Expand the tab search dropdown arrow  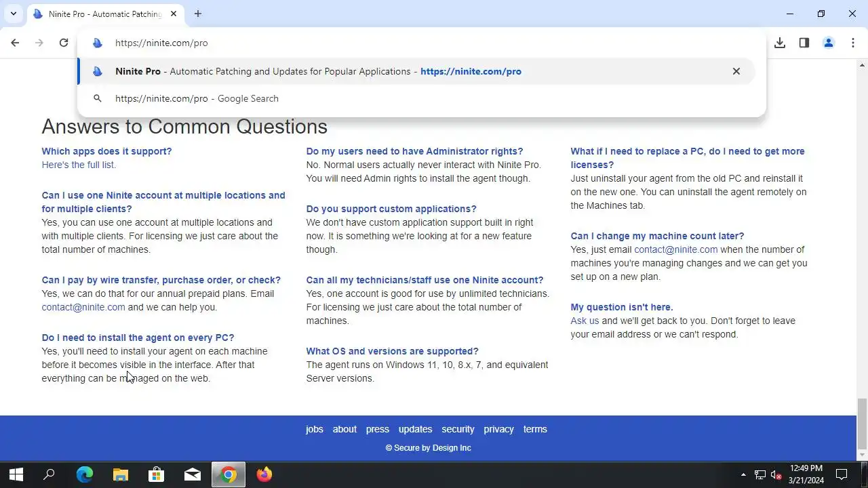click(x=13, y=14)
